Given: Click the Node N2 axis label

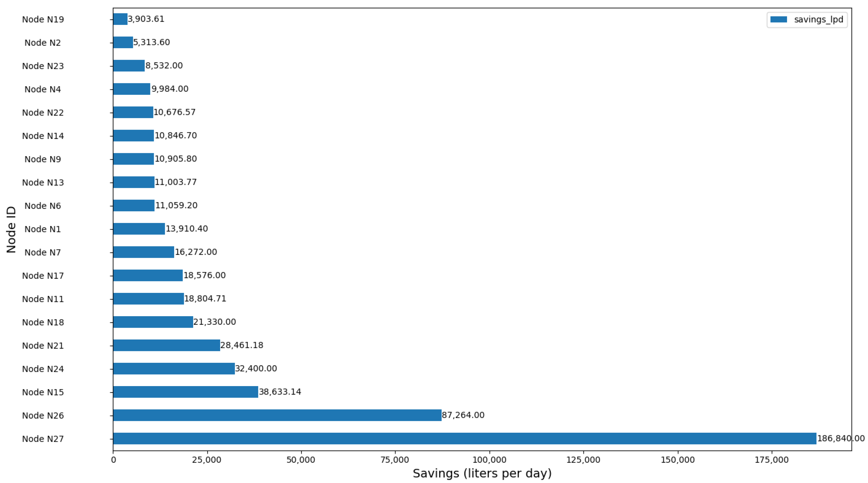Looking at the screenshot, I should coord(43,43).
